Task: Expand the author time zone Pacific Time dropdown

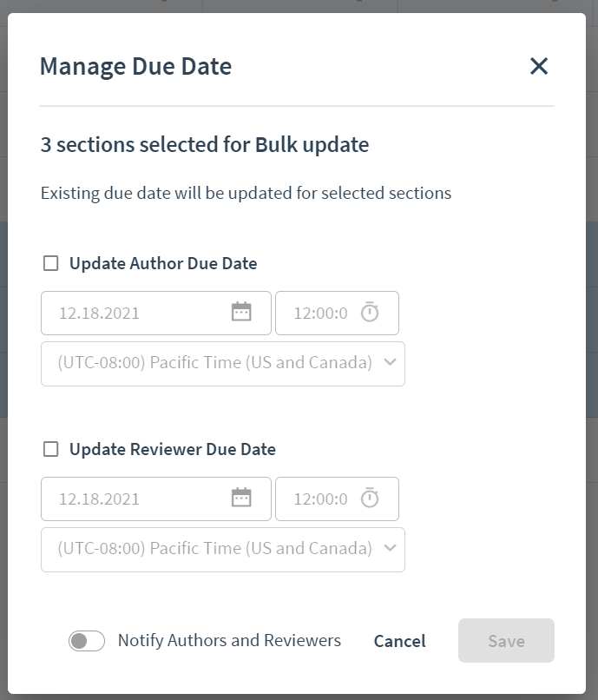Action: 223,364
